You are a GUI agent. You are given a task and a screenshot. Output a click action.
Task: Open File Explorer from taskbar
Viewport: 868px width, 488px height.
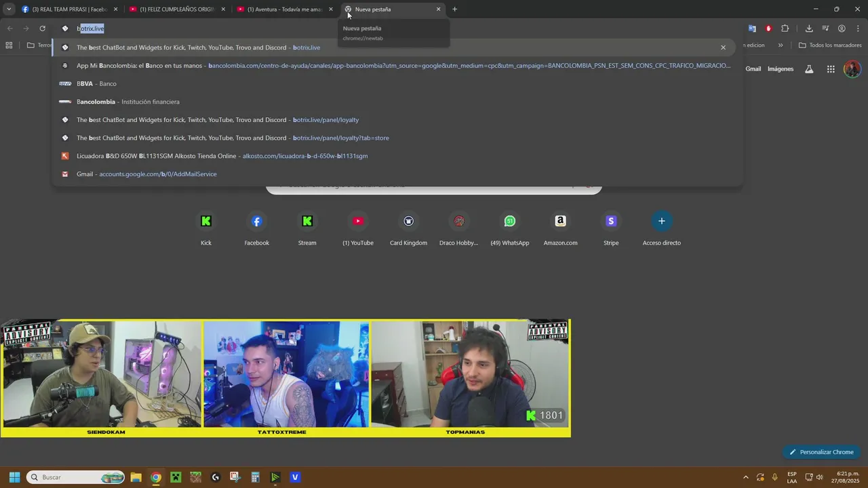tap(136, 477)
